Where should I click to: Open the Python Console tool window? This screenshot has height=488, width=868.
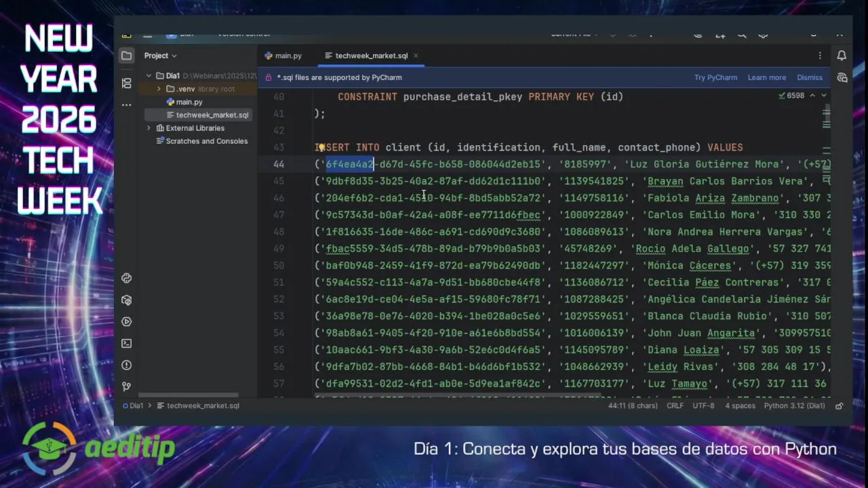coord(126,278)
